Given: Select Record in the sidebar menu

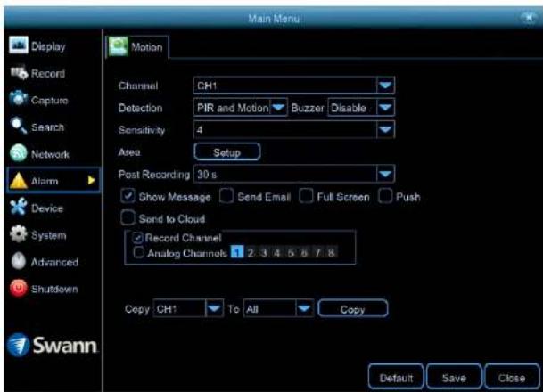Looking at the screenshot, I should pos(48,73).
